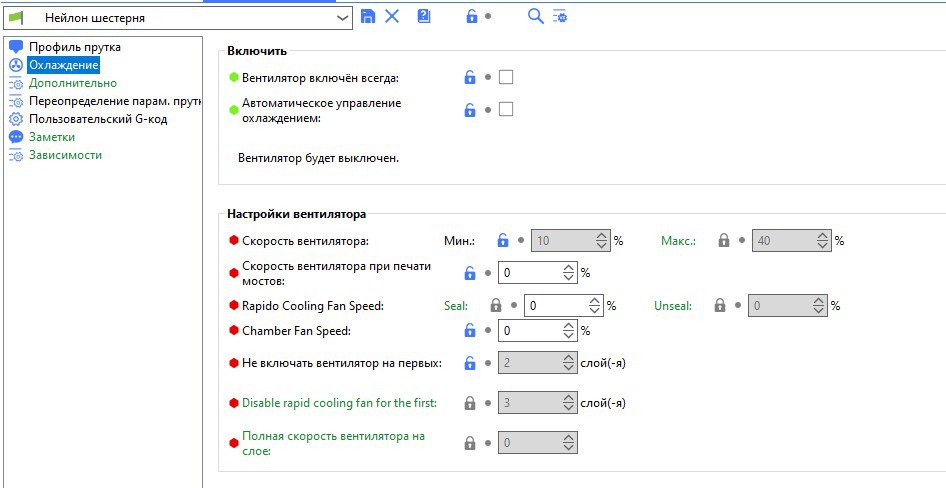Toggle 'Автоматическое управление охлаждением' checkbox
The height and width of the screenshot is (488, 946).
tap(506, 109)
